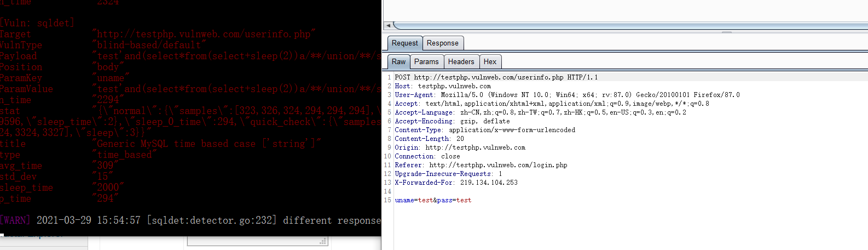
Task: Click the Target URL value in terminal
Action: pos(204,34)
